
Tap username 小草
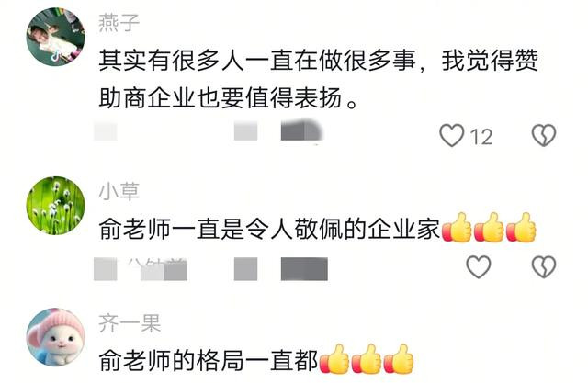(119, 191)
